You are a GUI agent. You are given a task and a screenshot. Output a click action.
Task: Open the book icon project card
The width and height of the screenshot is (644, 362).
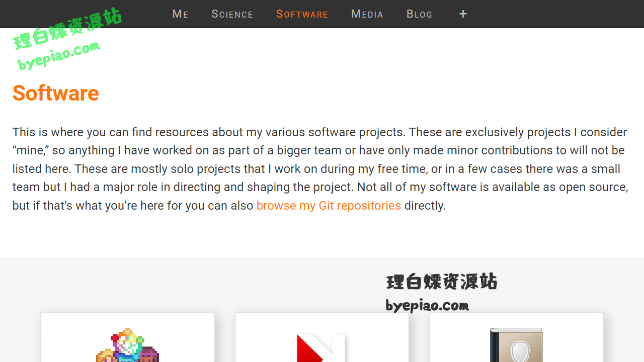tap(517, 337)
